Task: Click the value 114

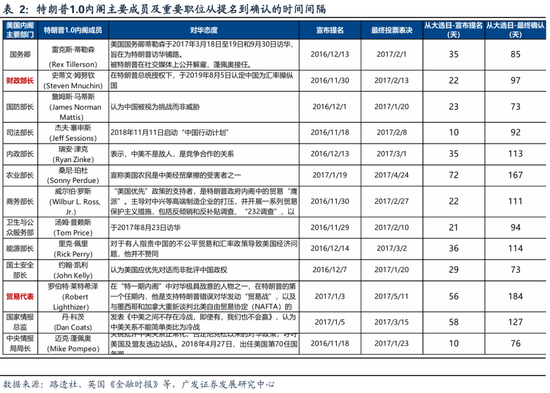Action: 515,248
